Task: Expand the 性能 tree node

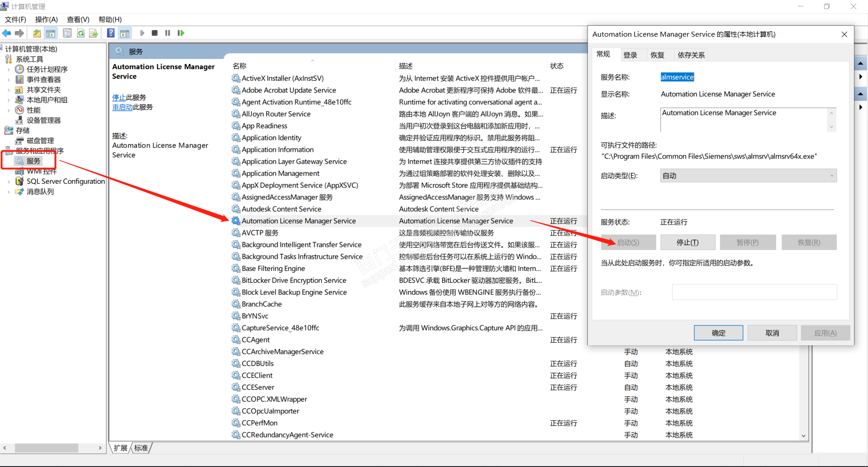Action: tap(9, 110)
